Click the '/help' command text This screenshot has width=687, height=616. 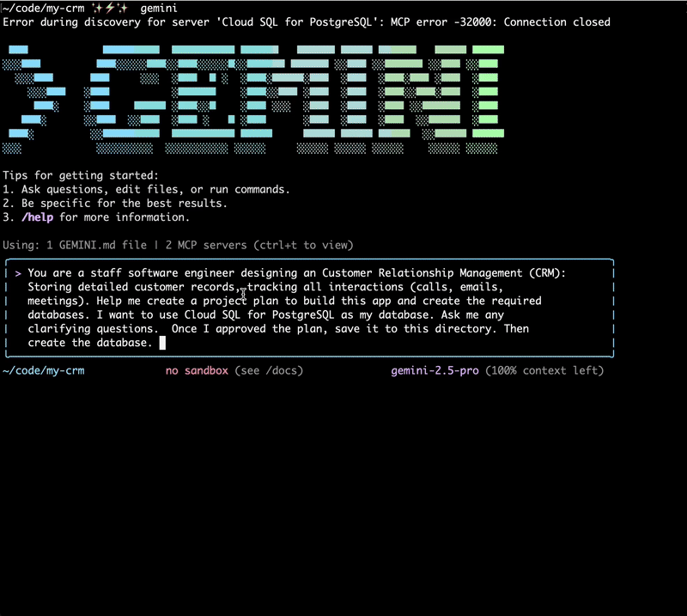pos(37,217)
